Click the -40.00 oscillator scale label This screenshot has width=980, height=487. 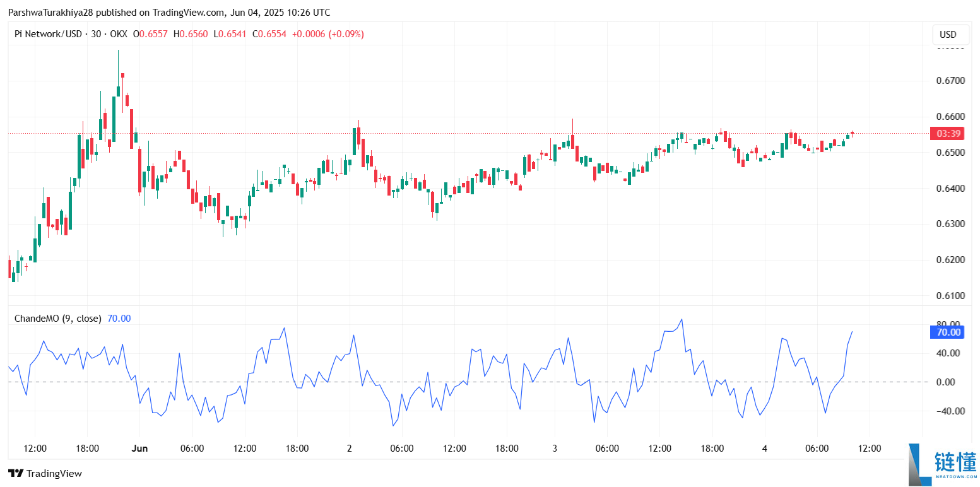[x=947, y=411]
